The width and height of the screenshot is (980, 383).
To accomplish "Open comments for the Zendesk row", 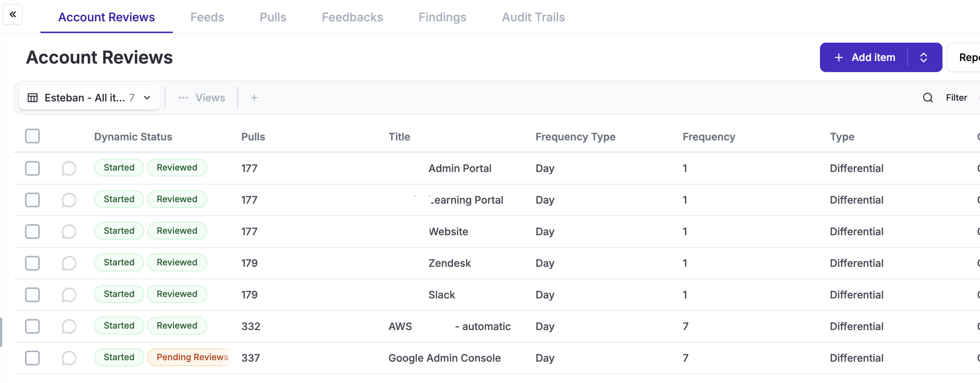I will (x=69, y=263).
